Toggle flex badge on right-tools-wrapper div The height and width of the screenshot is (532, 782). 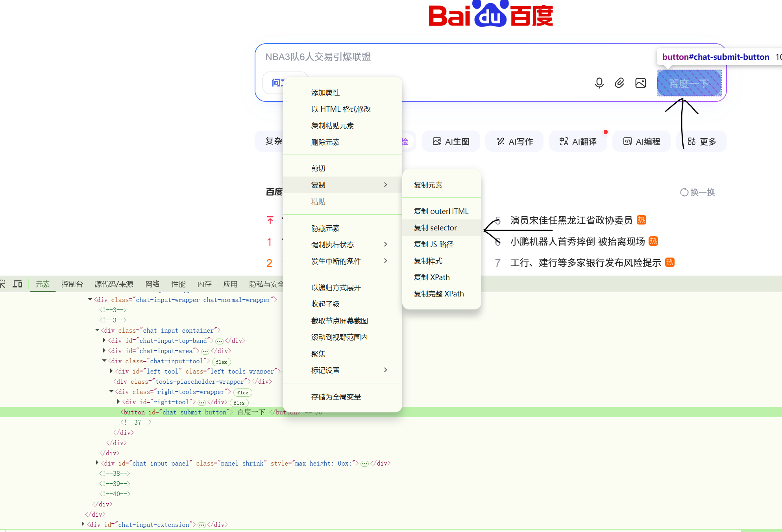click(x=242, y=392)
